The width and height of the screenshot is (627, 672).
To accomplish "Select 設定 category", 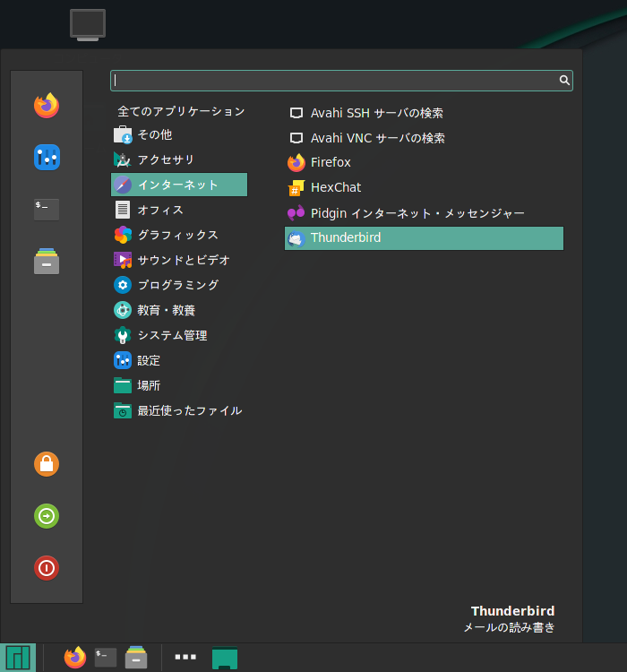I will click(179, 360).
